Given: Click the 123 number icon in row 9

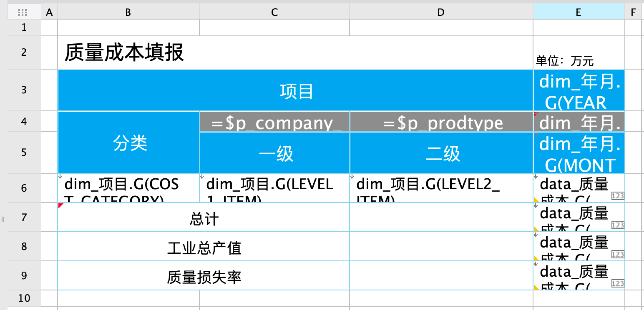Looking at the screenshot, I should pos(617,283).
